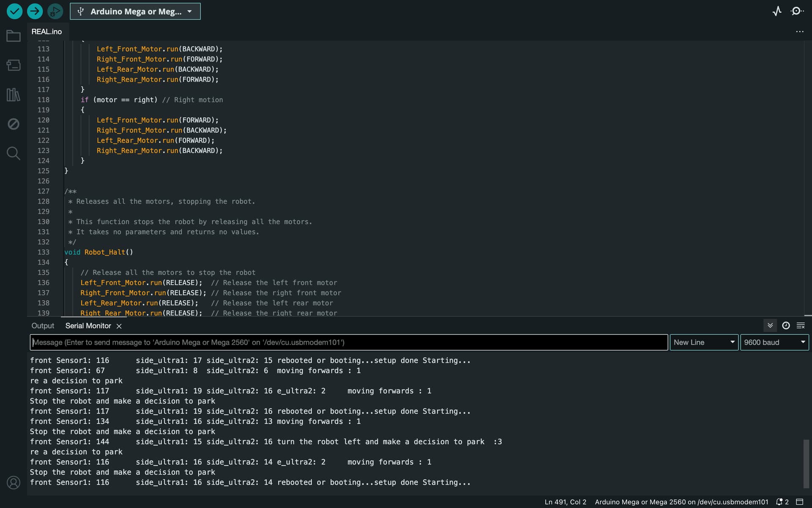Start the debugger from the toolbar
The height and width of the screenshot is (508, 812).
point(55,11)
